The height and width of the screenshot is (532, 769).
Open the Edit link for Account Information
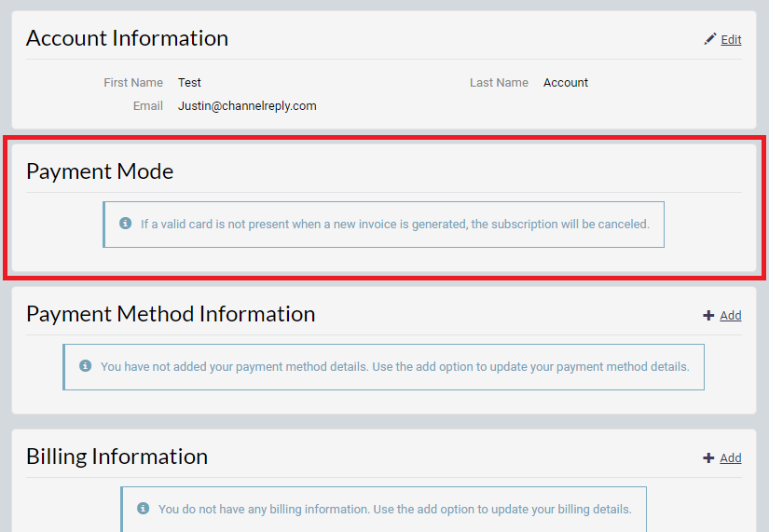click(x=731, y=40)
